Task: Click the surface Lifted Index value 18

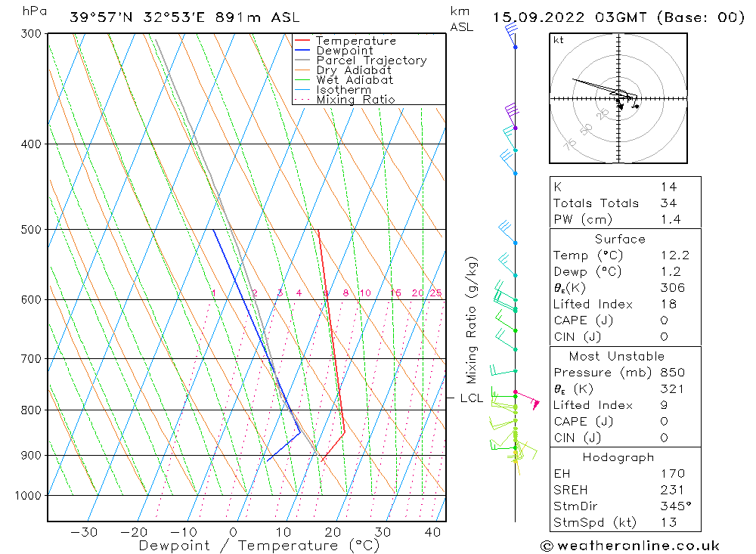Action: [669, 305]
